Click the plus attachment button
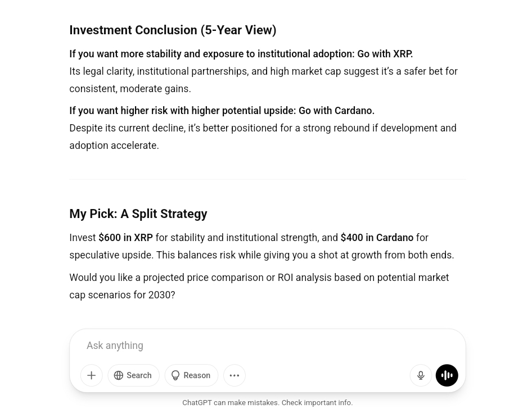 (92, 375)
